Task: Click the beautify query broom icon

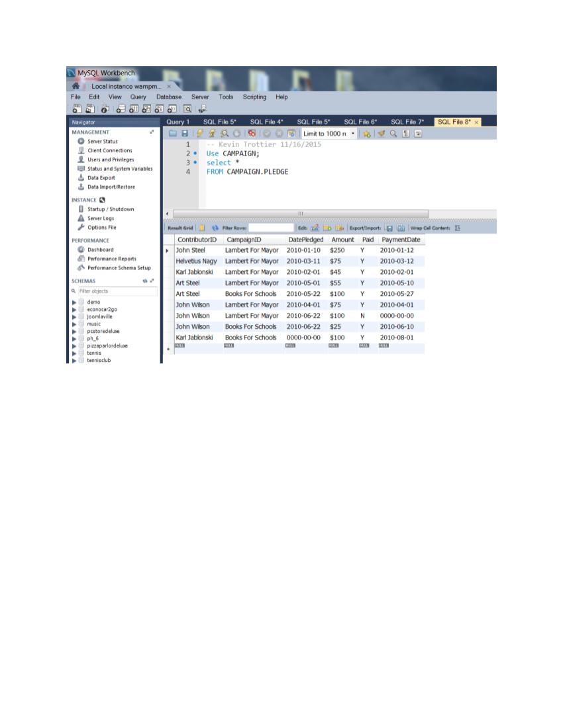Action: (381, 134)
